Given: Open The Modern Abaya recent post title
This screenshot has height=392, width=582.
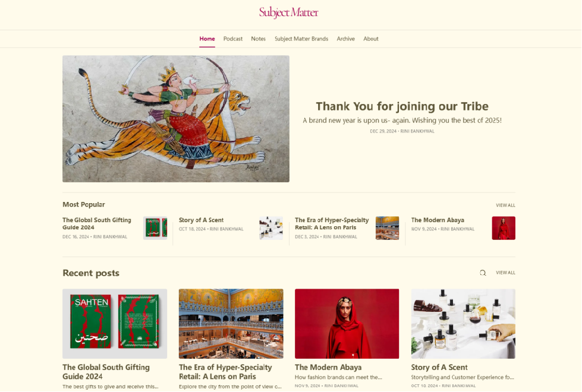Looking at the screenshot, I should point(328,367).
